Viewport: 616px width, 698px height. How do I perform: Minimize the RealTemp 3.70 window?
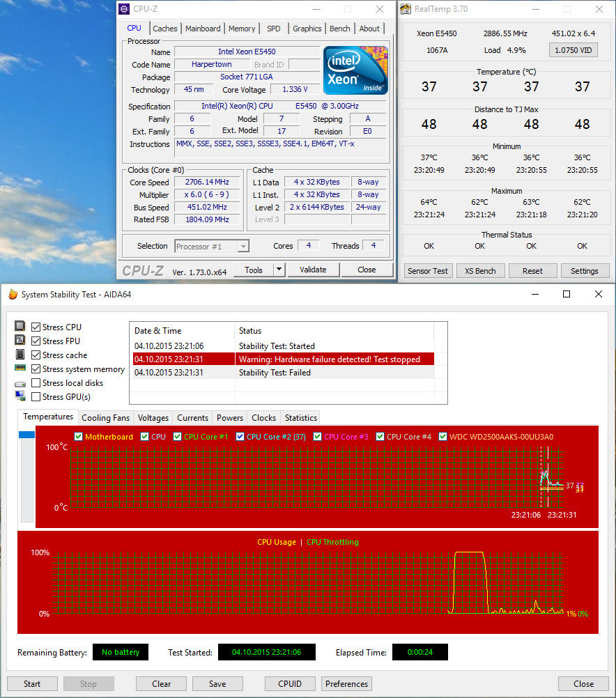(x=536, y=9)
